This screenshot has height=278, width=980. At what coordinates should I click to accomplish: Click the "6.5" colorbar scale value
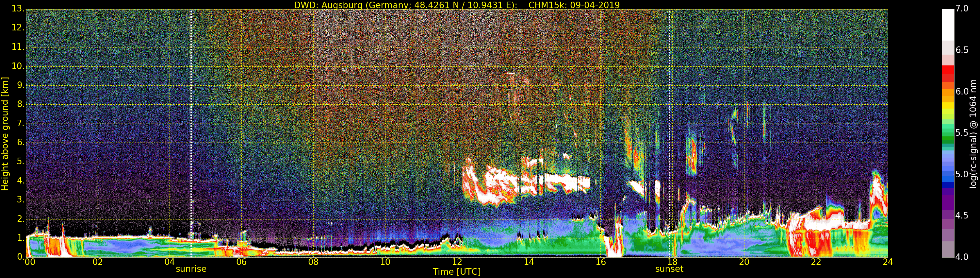click(962, 50)
